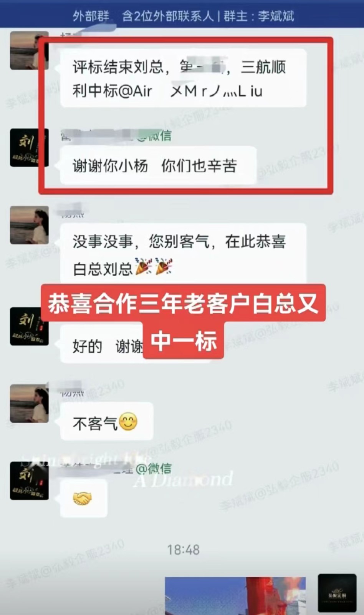Viewport: 364px width, 615px height.
Task: Select the 谢谢你小杨 你们也辛苦 message
Action: coord(158,166)
